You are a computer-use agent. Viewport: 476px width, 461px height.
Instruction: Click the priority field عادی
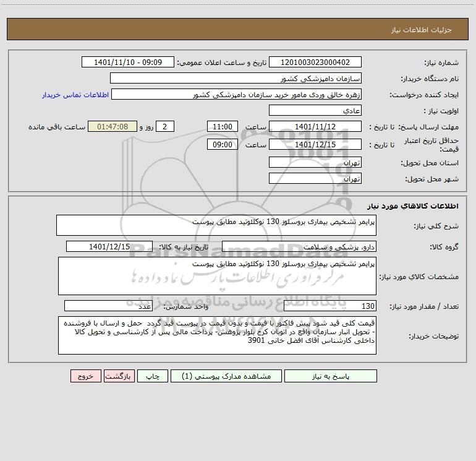pos(315,110)
